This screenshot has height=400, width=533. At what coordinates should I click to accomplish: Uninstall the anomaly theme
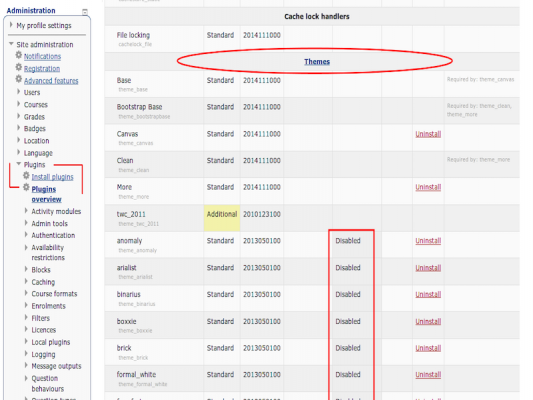point(428,241)
